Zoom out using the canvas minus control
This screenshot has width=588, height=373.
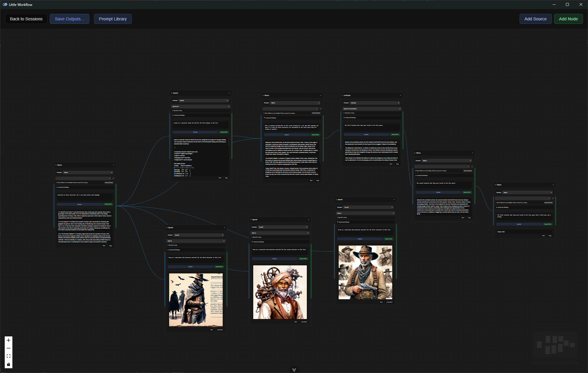(9, 348)
